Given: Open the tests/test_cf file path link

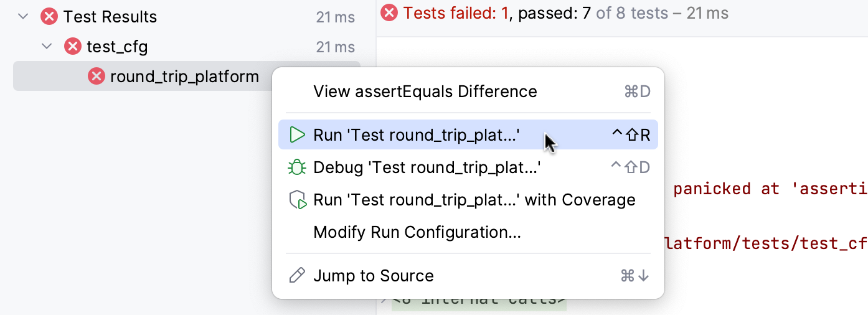Looking at the screenshot, I should (766, 243).
